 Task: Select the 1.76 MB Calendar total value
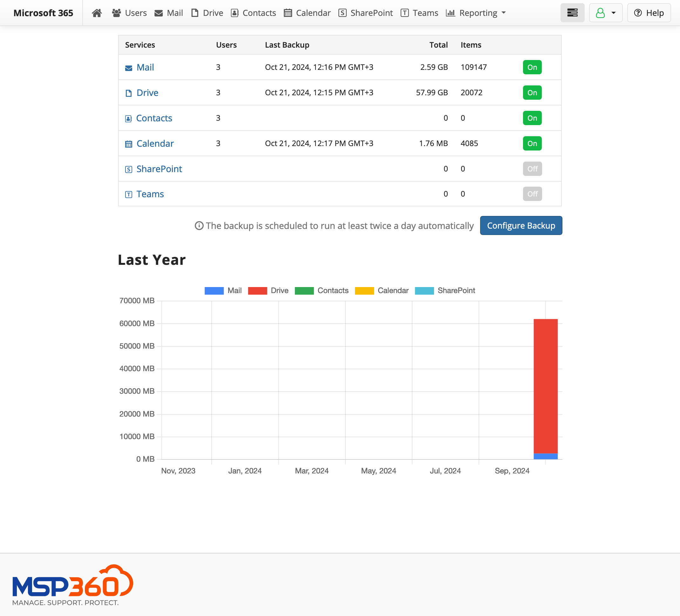tap(433, 144)
